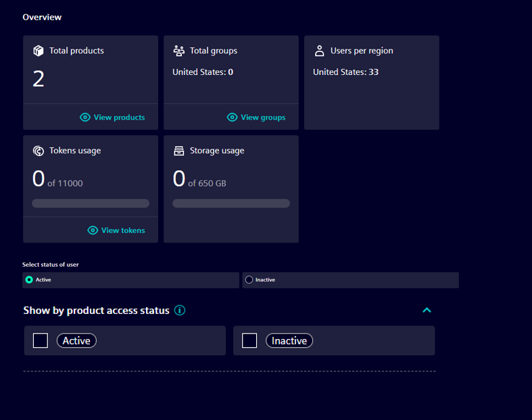532x420 pixels.
Task: Click the Total products box icon
Action: pos(39,51)
